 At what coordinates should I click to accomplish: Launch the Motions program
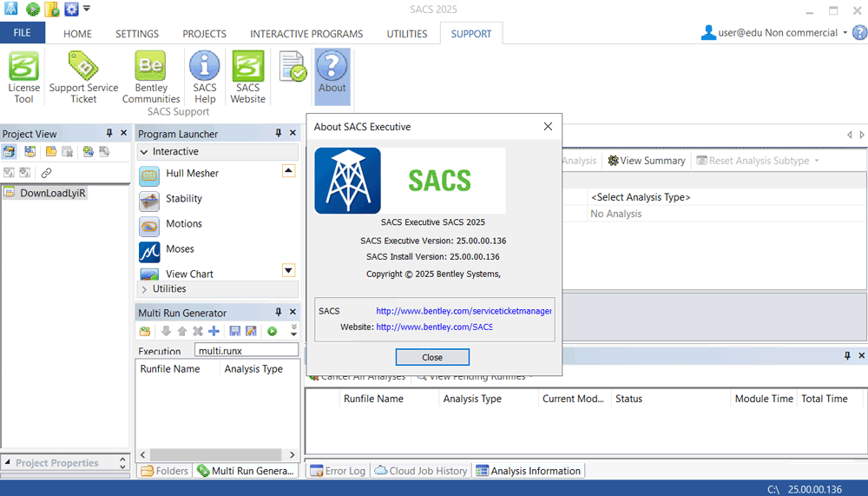pos(184,224)
